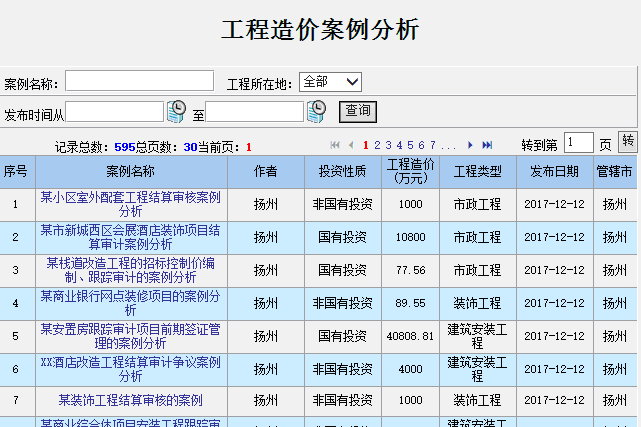The width and height of the screenshot is (641, 427).
Task: Open XX酒店改造工程结算审计争议案例分析 link
Action: click(x=130, y=368)
